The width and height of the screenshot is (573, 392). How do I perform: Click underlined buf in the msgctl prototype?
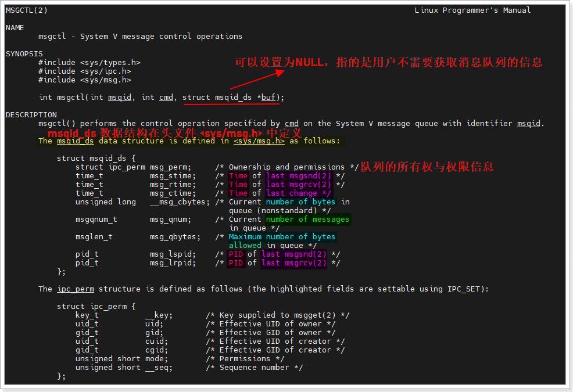(x=268, y=98)
